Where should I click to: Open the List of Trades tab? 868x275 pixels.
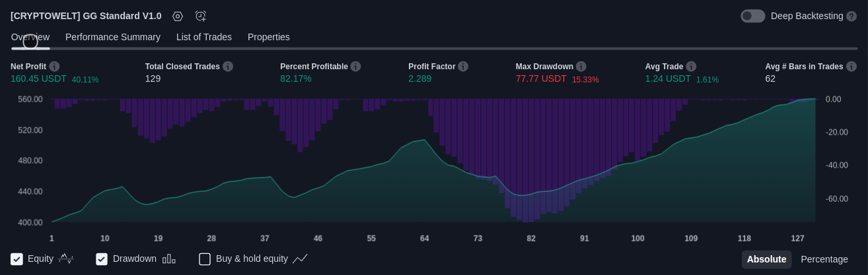tap(204, 37)
